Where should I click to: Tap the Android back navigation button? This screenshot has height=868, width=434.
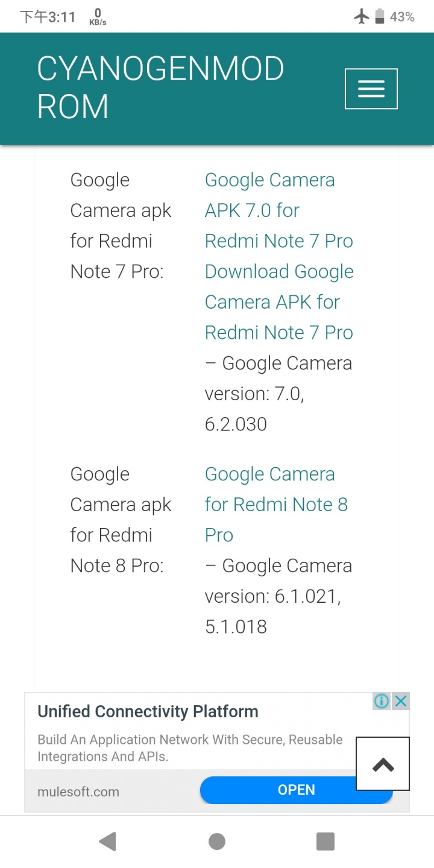tap(107, 841)
